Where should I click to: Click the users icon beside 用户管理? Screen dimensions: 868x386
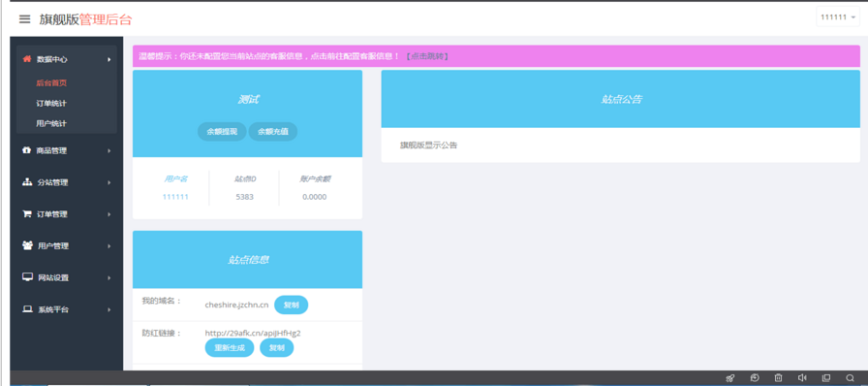[27, 245]
